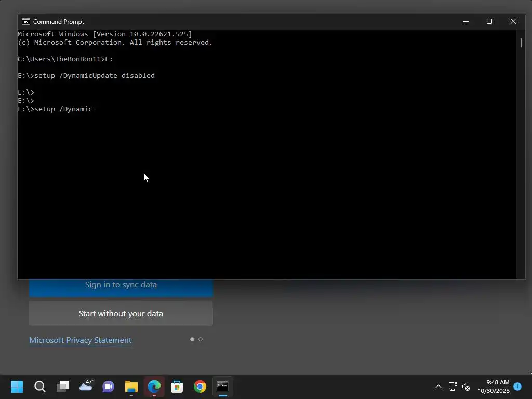Open the clock showing 9:48 AM
The width and height of the screenshot is (532, 399).
pos(494,387)
